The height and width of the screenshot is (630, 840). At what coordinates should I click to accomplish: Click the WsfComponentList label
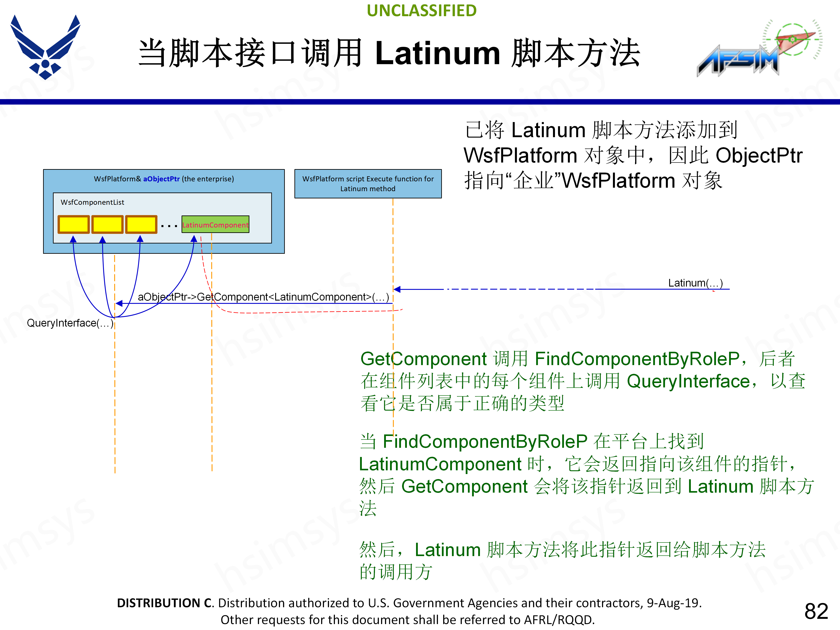click(x=92, y=202)
